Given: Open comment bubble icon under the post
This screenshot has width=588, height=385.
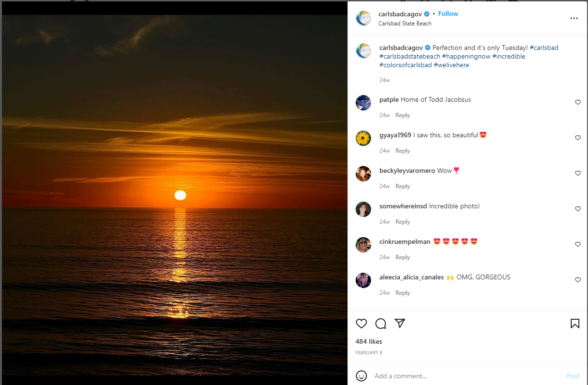Looking at the screenshot, I should coord(381,324).
